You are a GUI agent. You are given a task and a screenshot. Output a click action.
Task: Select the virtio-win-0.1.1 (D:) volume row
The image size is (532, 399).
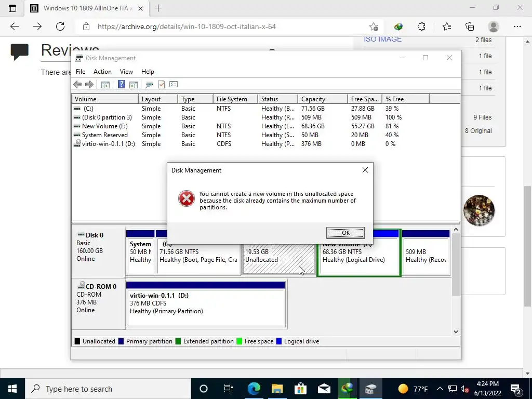tap(265, 144)
